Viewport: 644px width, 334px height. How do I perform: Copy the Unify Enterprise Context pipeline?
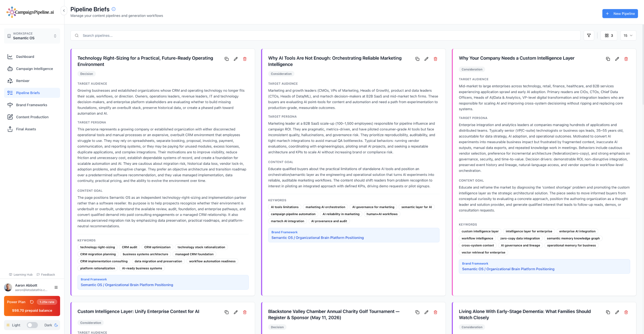[x=226, y=312]
